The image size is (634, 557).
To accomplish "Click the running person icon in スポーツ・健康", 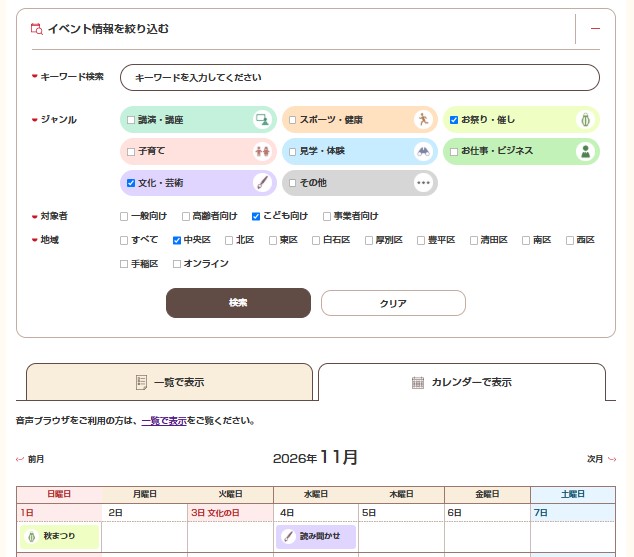I will pyautogui.click(x=423, y=120).
